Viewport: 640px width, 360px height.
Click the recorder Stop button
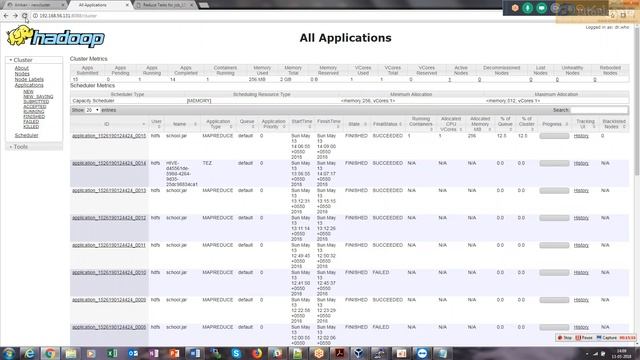[565, 338]
